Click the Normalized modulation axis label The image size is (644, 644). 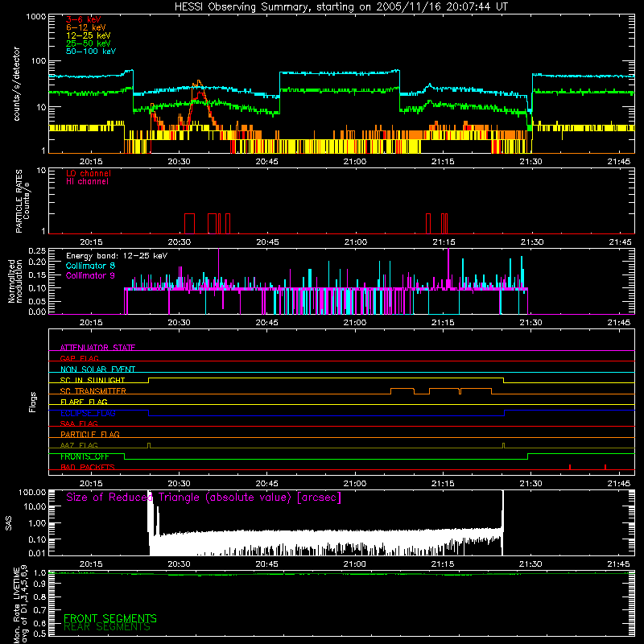click(14, 281)
